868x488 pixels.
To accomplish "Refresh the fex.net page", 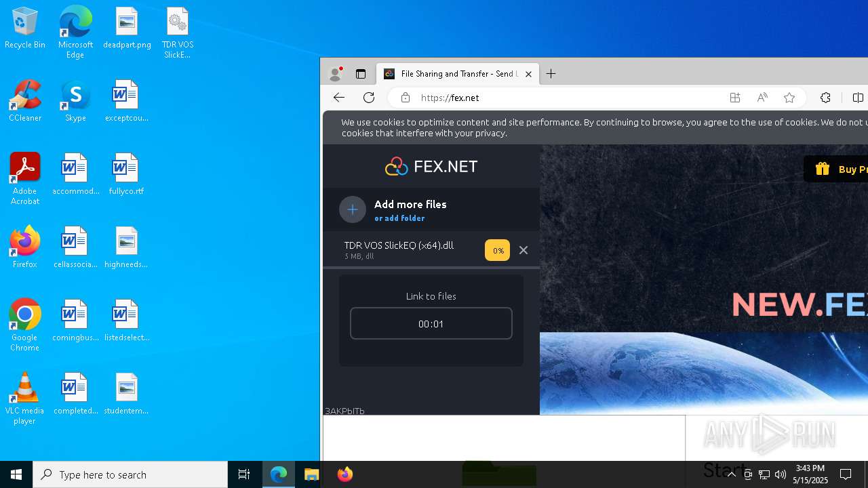I will pos(369,98).
